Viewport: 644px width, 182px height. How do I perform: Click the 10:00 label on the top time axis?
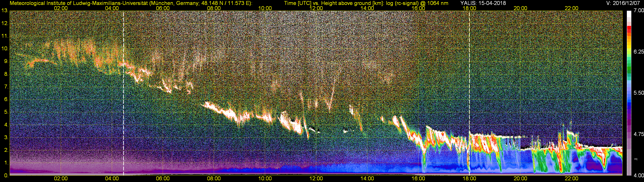coord(265,8)
